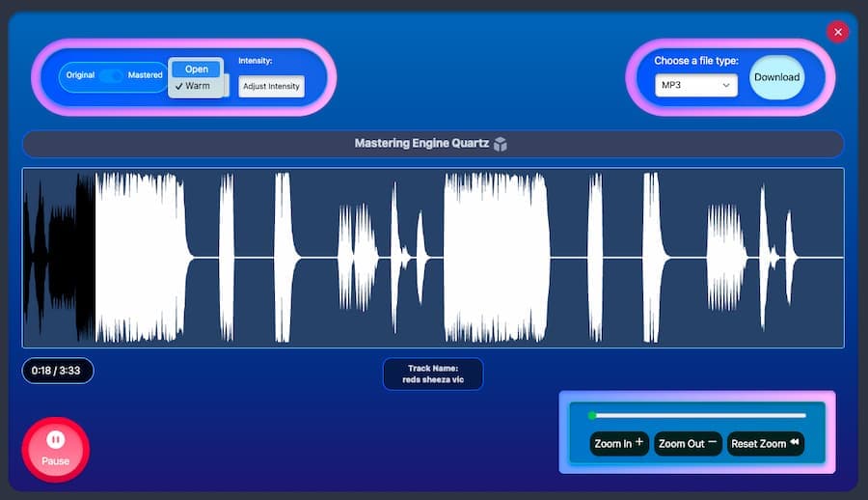
Task: Close the mastering panel with the red X
Action: (x=837, y=32)
